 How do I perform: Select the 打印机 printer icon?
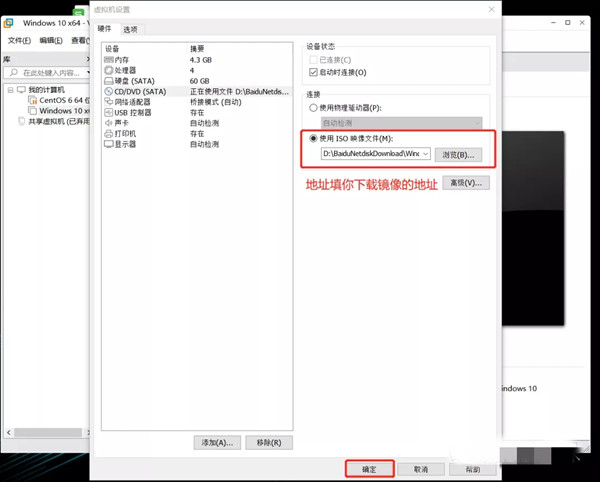(109, 133)
